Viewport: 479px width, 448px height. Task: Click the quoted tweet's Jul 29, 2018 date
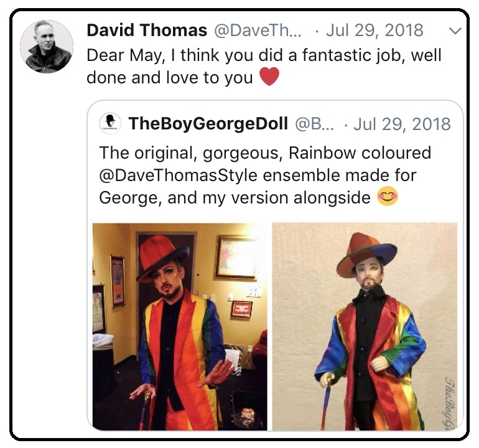pyautogui.click(x=402, y=123)
